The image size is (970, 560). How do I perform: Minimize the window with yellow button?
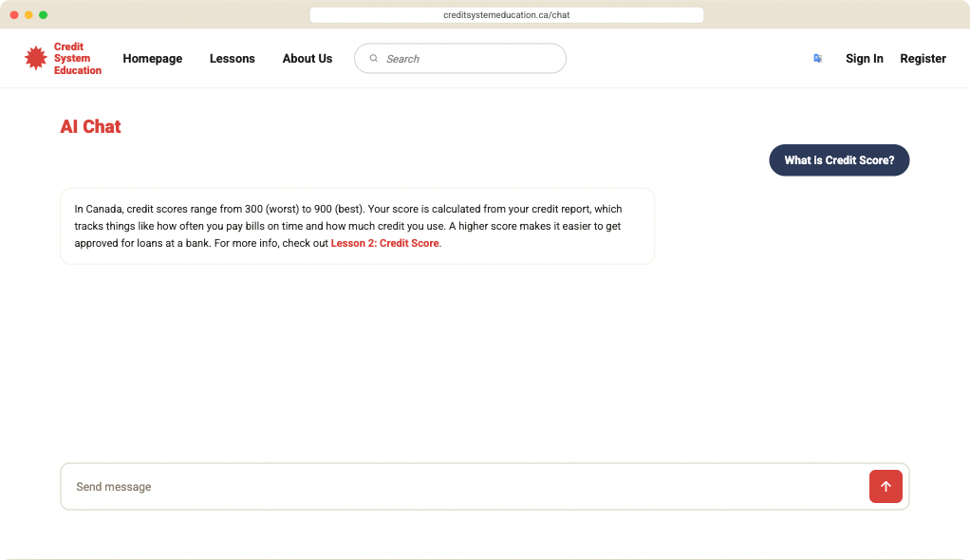(28, 15)
